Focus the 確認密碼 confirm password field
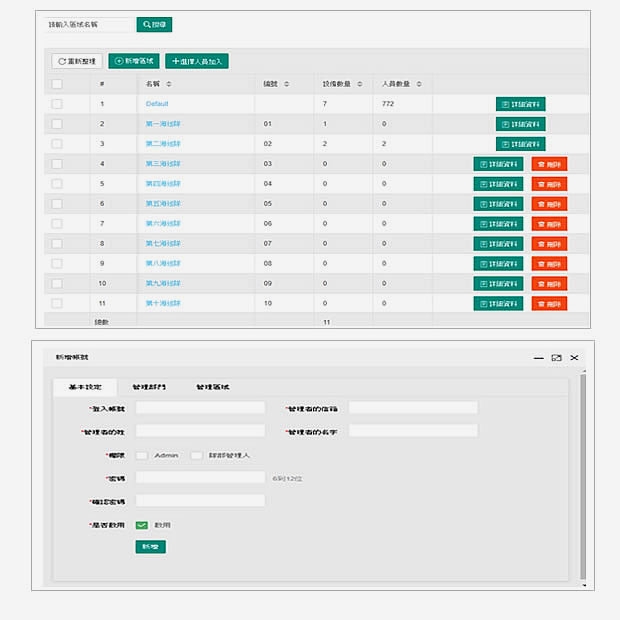 coord(200,501)
